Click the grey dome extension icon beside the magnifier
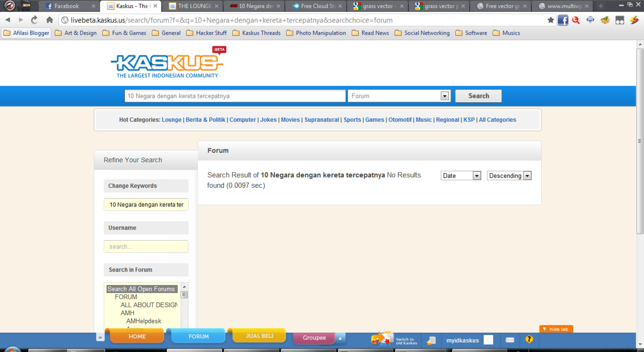The width and height of the screenshot is (644, 352). 590,20
